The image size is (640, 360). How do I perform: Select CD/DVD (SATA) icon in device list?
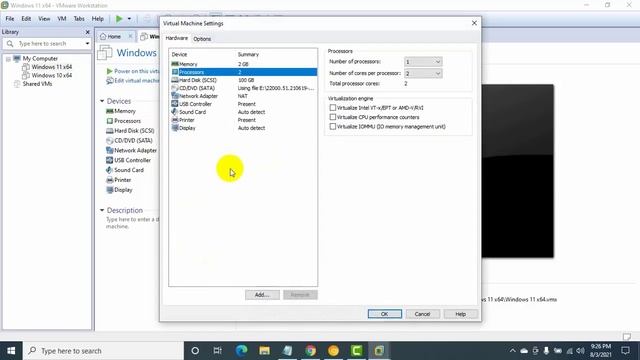[175, 88]
